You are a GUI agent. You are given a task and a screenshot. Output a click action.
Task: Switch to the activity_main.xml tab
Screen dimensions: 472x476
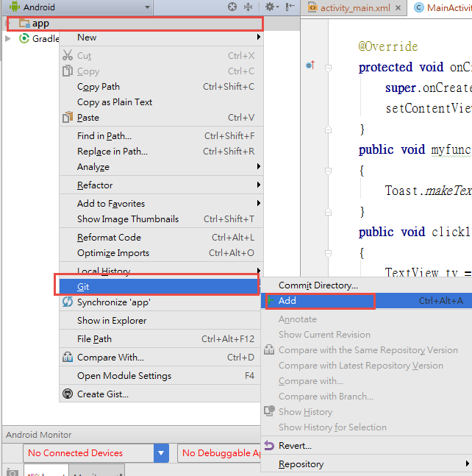tap(355, 7)
